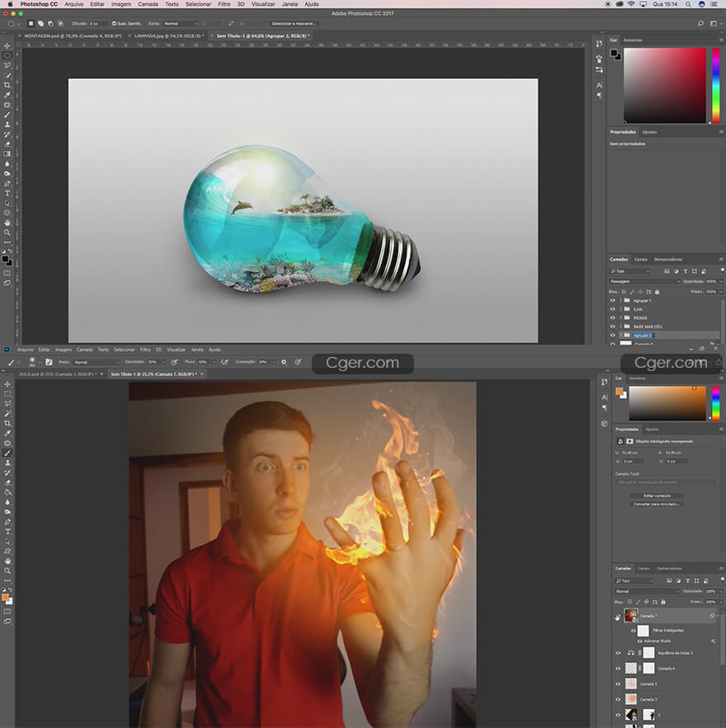The height and width of the screenshot is (728, 726).
Task: Click the airbrush icon in lower options bar
Action: point(224,362)
